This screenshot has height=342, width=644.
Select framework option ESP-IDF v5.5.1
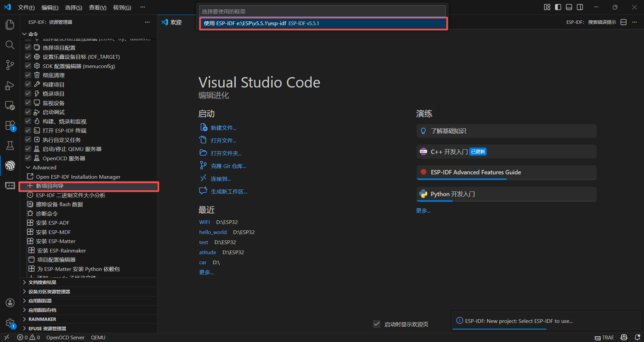point(323,23)
